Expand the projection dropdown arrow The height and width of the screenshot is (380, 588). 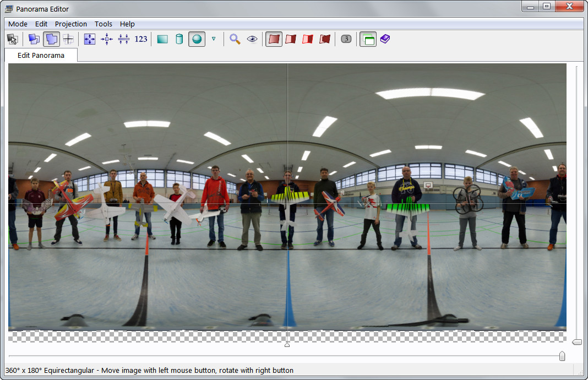tap(214, 39)
